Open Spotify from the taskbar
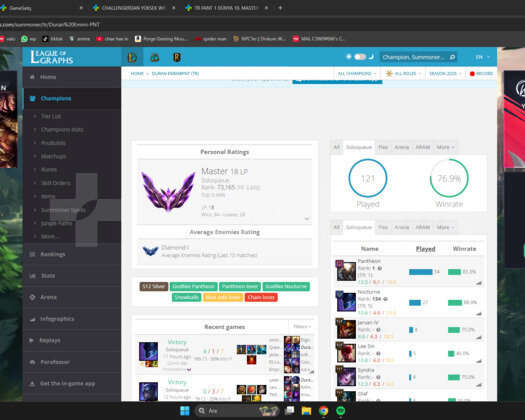525x420 pixels. click(341, 411)
